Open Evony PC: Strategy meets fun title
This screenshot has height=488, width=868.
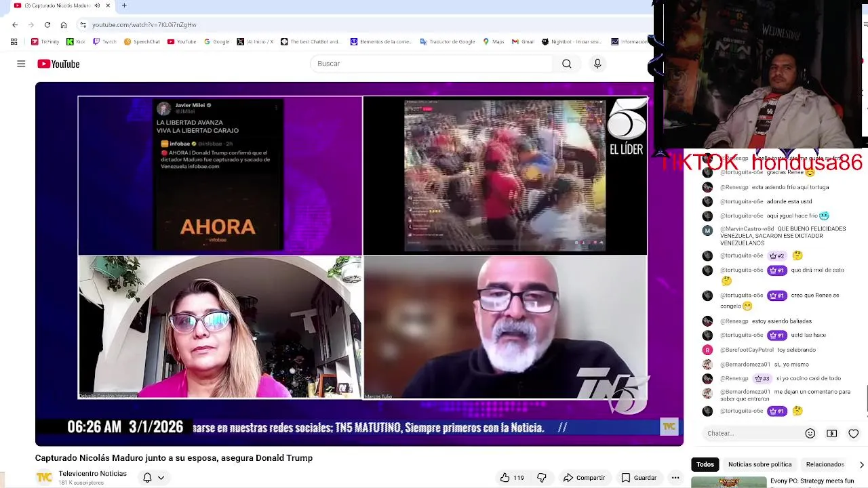pos(812,481)
